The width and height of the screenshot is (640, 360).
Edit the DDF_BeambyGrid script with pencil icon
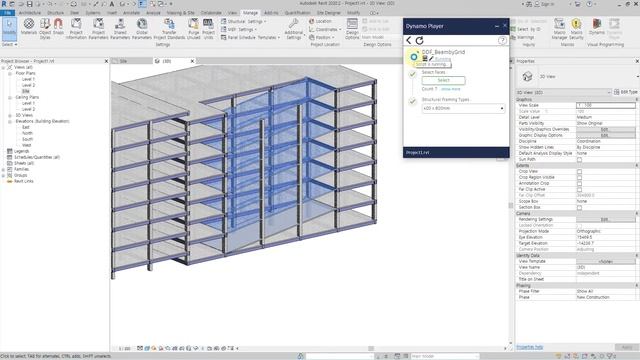(431, 59)
